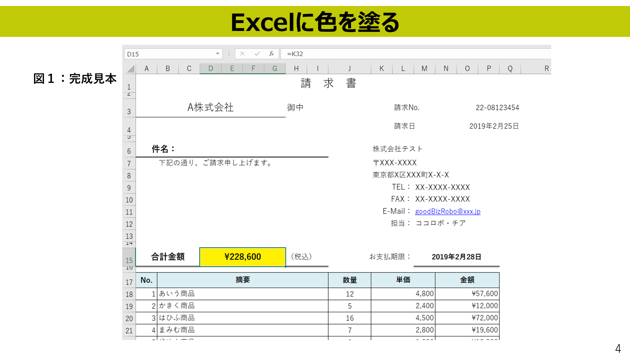630x364 pixels.
Task: Select column H header
Action: 296,69
